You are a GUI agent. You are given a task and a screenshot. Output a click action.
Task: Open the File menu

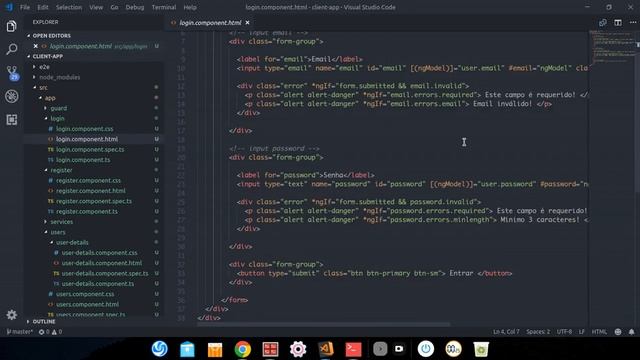pos(25,7)
